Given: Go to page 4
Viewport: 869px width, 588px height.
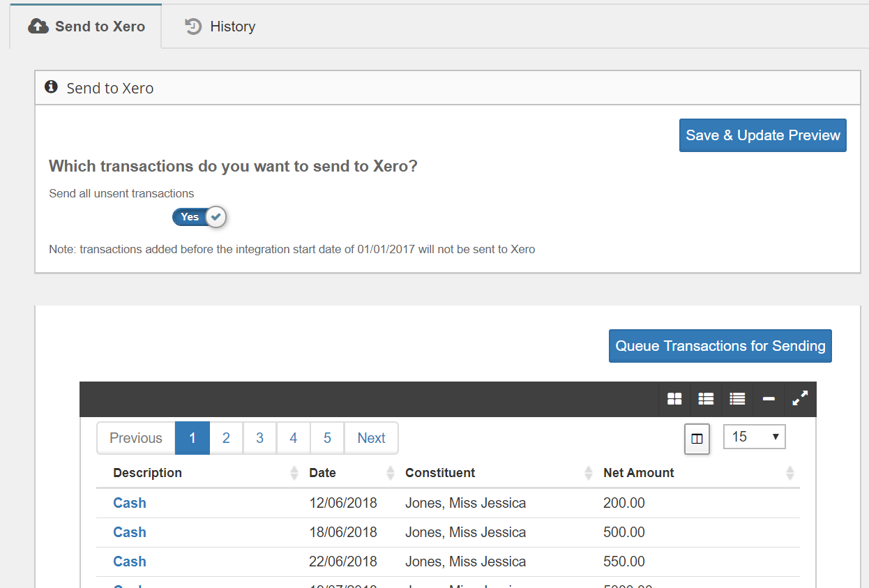Looking at the screenshot, I should [x=293, y=438].
